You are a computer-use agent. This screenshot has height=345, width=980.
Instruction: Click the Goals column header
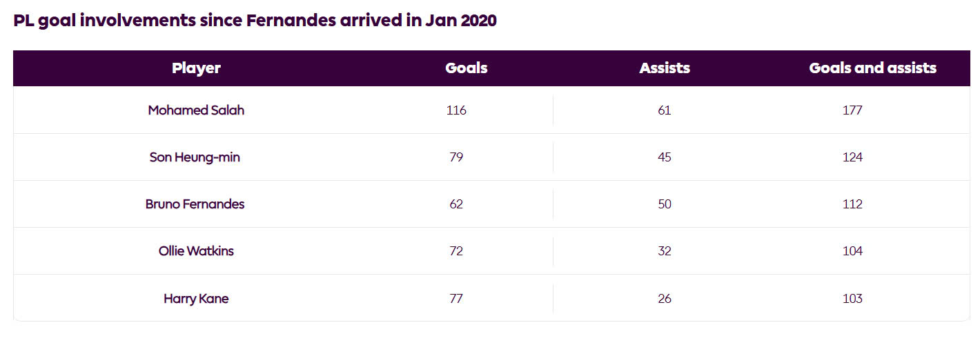click(467, 68)
